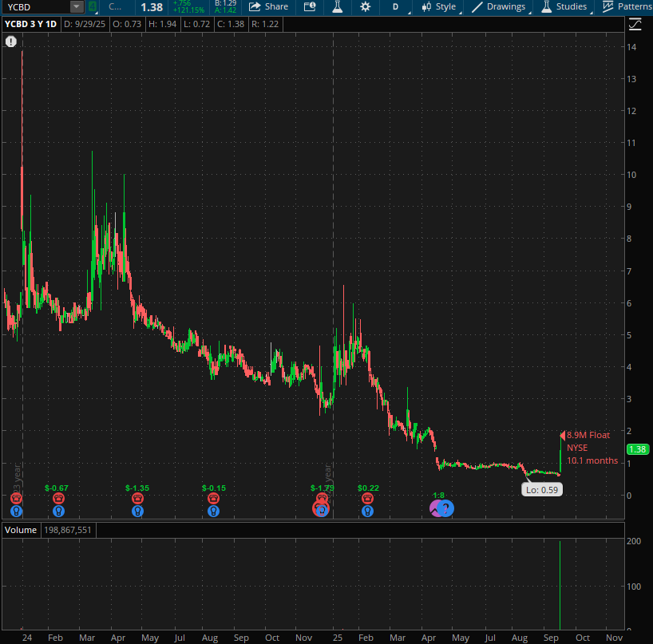653x644 pixels.
Task: Click the $-0.67 earnings value
Action: 56,488
